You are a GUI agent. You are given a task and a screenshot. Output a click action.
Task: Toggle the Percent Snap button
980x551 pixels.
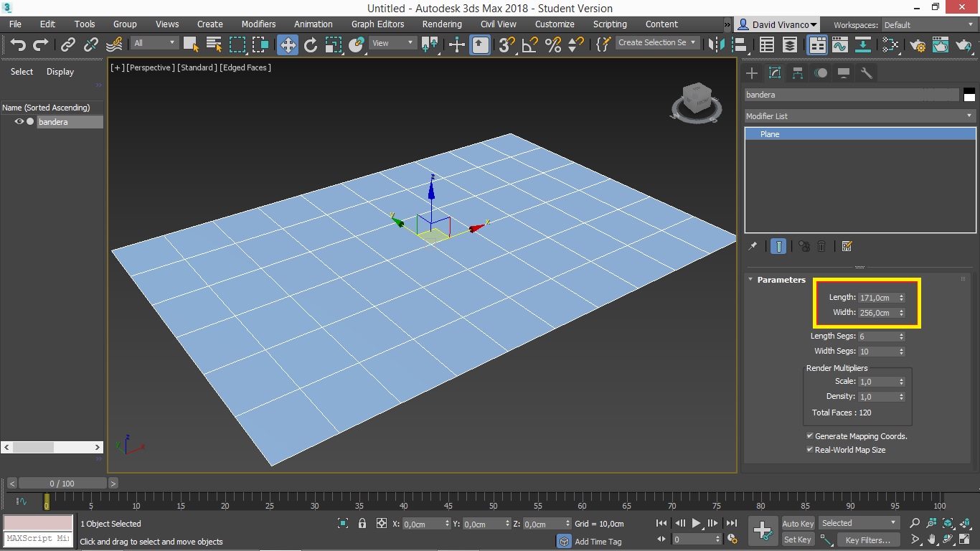point(553,44)
